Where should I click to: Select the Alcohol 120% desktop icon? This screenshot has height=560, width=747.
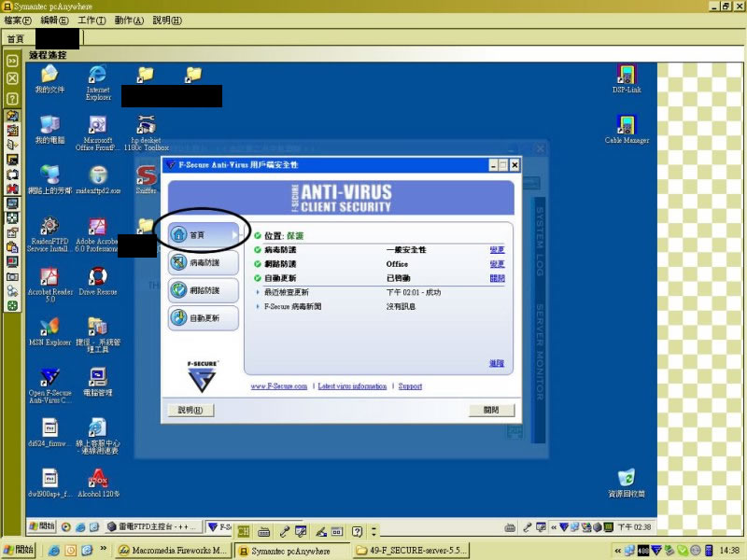98,483
